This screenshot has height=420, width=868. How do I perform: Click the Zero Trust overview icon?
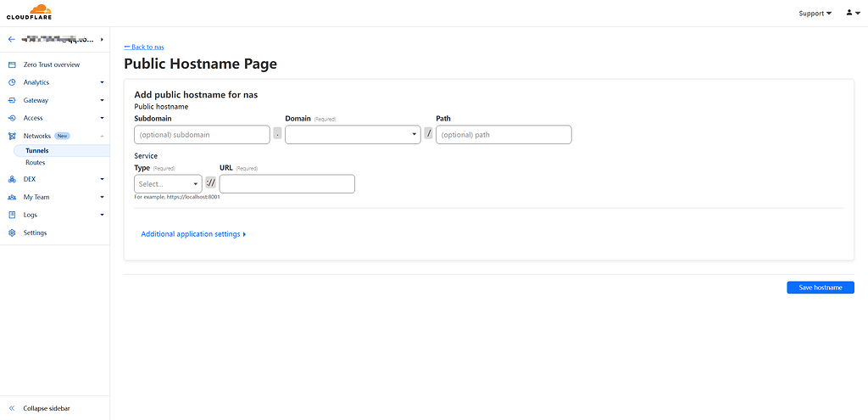pyautogui.click(x=12, y=64)
